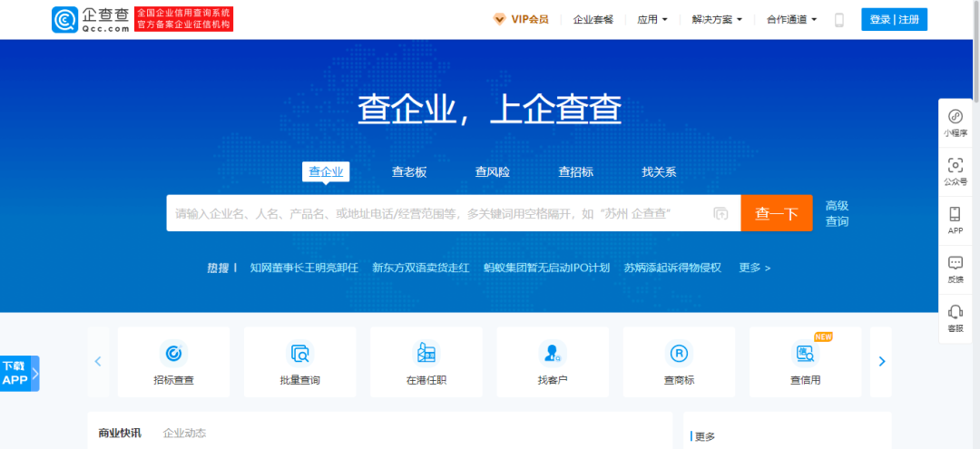Viewport: 980px width, 449px height.
Task: Open the 批量查询 tool card
Action: click(300, 362)
